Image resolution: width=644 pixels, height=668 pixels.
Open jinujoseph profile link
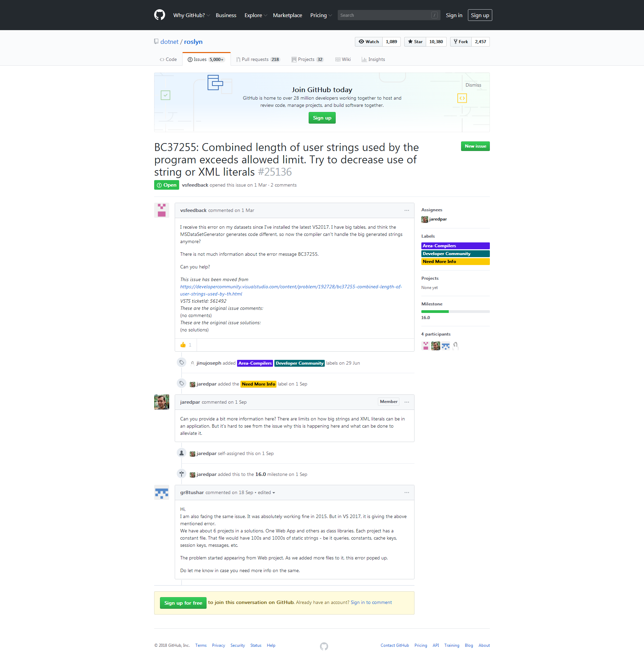[209, 363]
